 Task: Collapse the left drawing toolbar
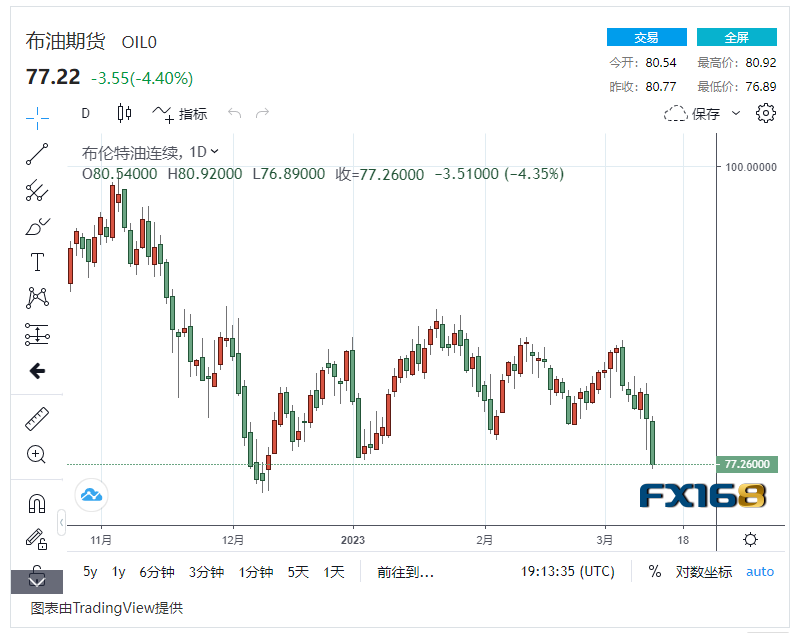tap(61, 522)
